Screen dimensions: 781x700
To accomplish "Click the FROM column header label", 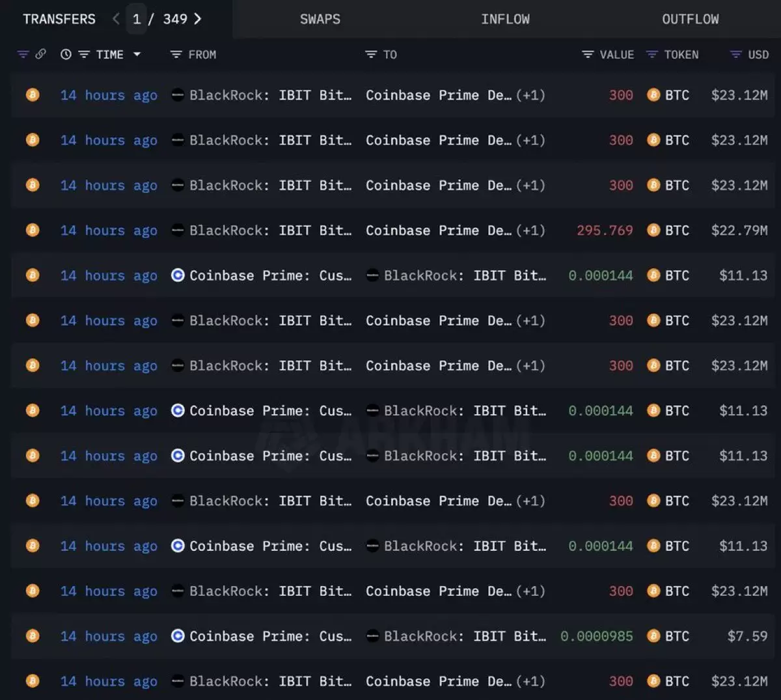I will pos(202,55).
